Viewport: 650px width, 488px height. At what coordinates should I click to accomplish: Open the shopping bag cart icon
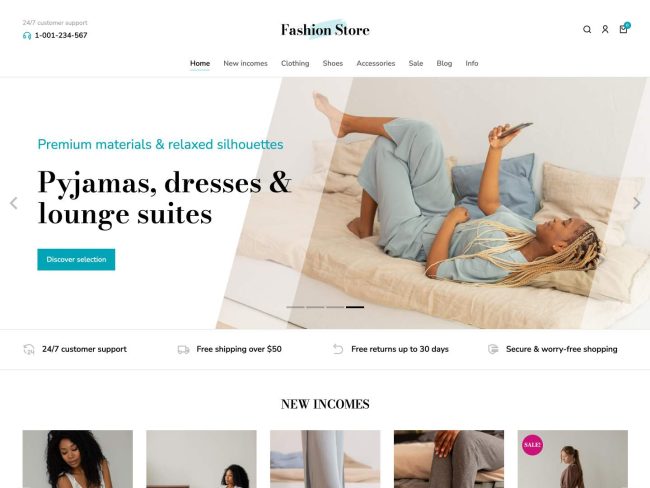coord(624,28)
